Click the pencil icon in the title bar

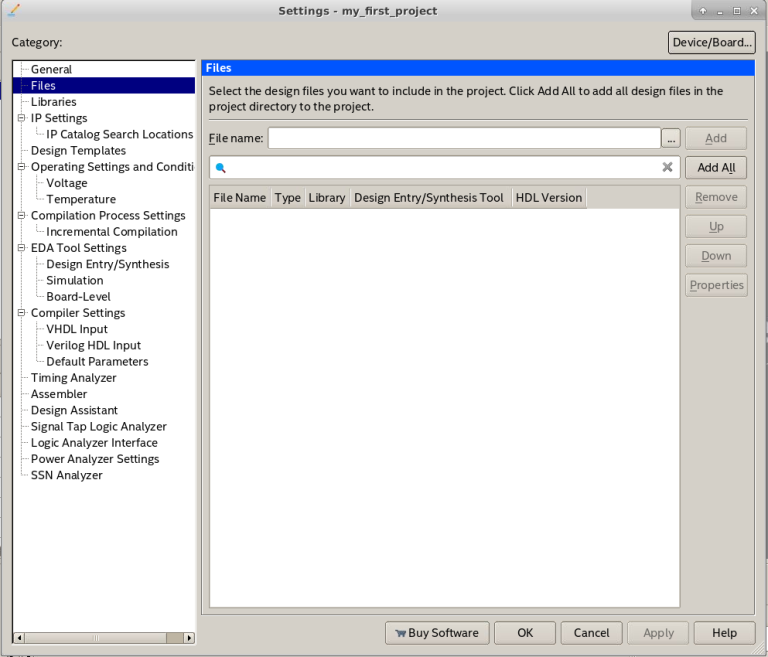pyautogui.click(x=13, y=10)
